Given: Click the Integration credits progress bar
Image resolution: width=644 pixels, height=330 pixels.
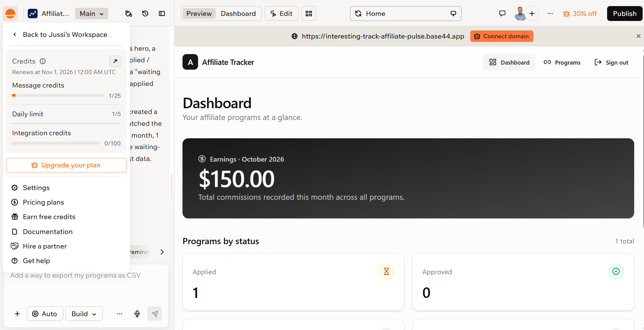Looking at the screenshot, I should [56, 143].
